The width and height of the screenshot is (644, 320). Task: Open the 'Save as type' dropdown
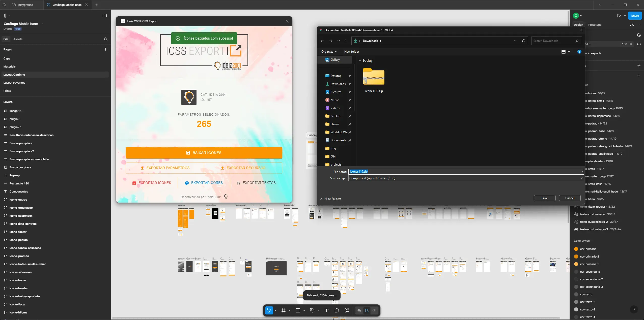pos(581,178)
